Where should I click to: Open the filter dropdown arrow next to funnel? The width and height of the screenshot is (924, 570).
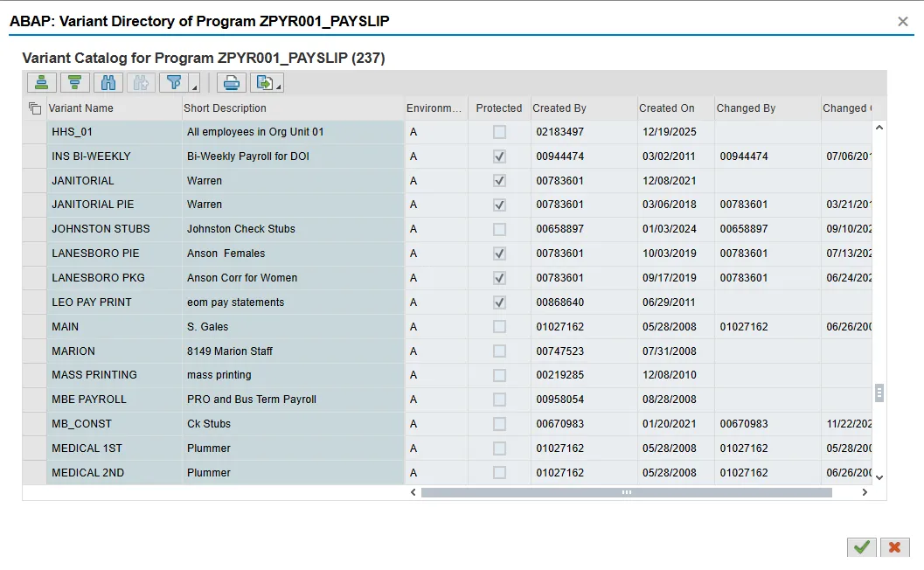[194, 86]
